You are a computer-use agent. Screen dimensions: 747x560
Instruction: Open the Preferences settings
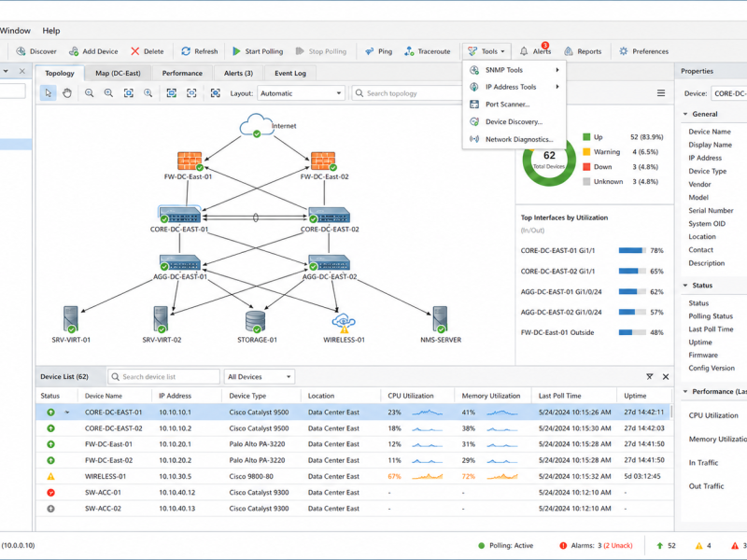(643, 51)
